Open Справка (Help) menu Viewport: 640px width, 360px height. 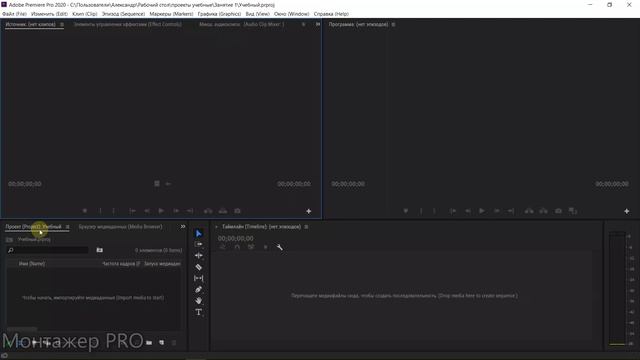point(331,14)
